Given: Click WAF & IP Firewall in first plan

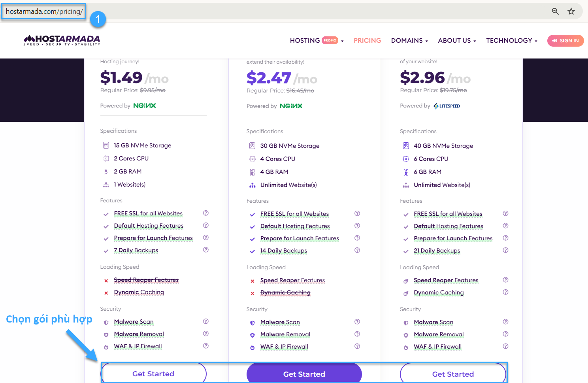Looking at the screenshot, I should [x=138, y=346].
